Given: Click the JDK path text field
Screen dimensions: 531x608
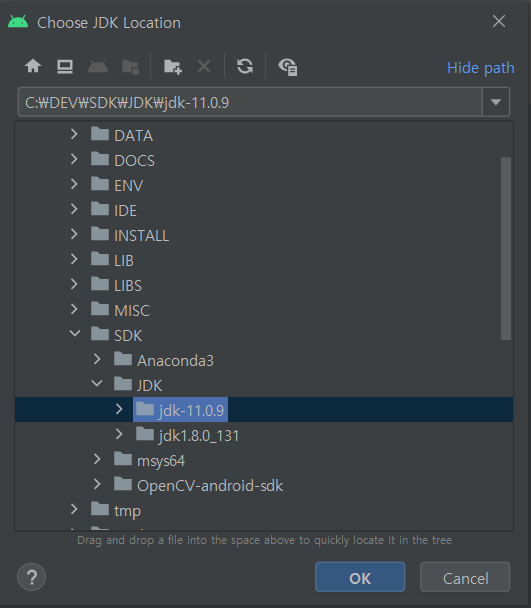Looking at the screenshot, I should 250,102.
